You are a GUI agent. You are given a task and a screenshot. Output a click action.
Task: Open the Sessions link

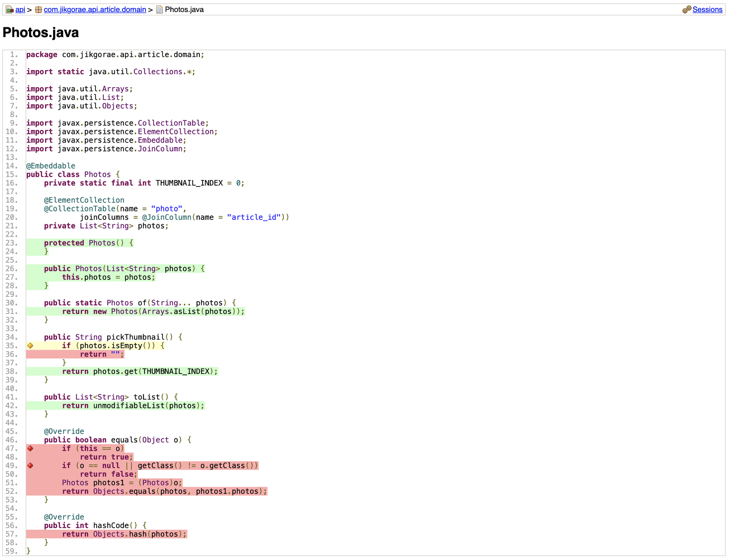pos(707,10)
